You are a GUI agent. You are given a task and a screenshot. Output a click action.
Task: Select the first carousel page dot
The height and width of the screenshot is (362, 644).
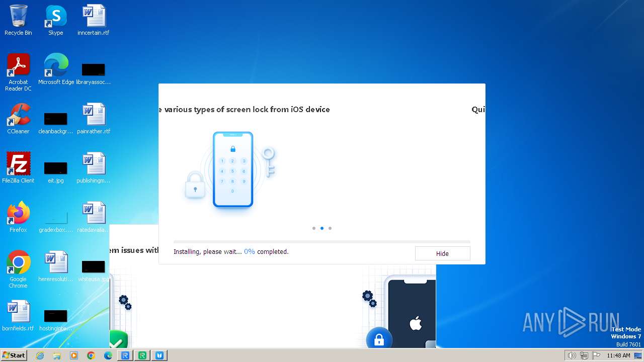point(314,228)
